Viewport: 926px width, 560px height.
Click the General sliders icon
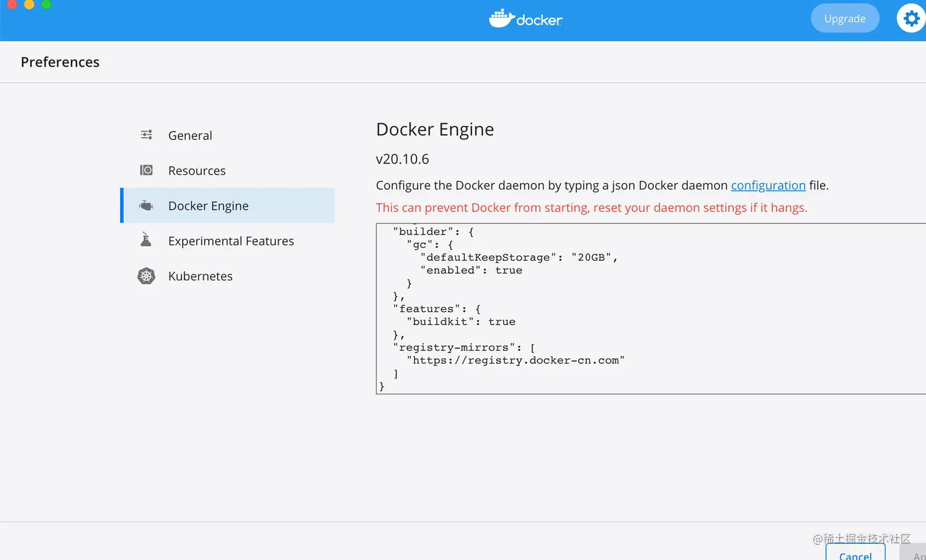[146, 135]
